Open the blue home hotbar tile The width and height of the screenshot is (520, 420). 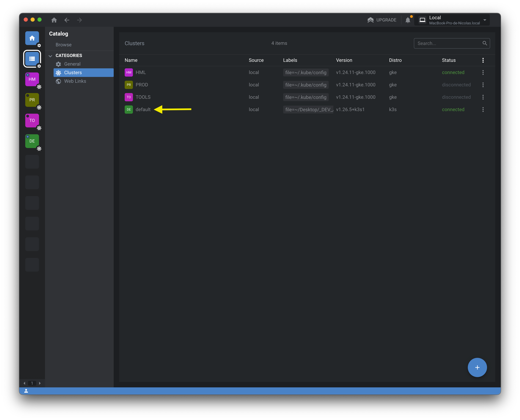click(x=32, y=38)
